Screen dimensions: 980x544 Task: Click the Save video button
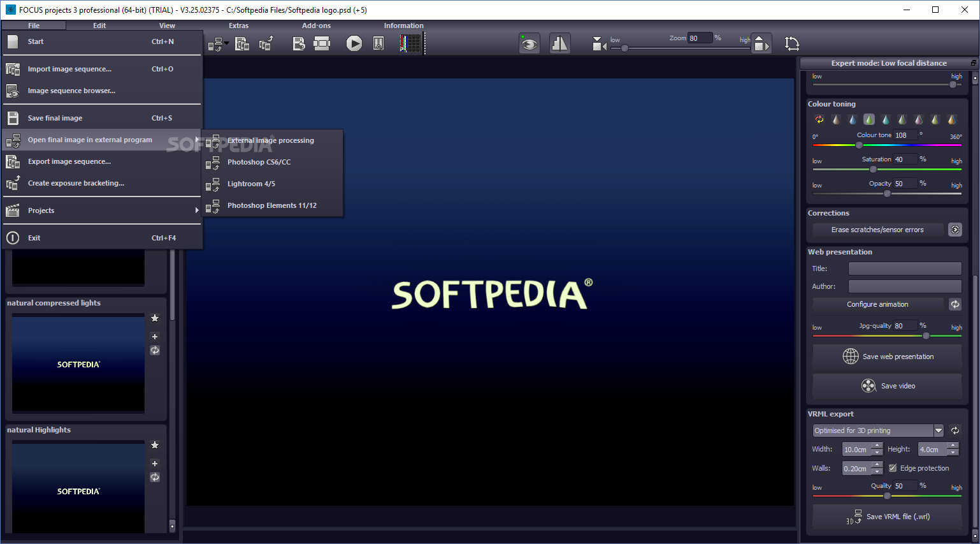(887, 386)
